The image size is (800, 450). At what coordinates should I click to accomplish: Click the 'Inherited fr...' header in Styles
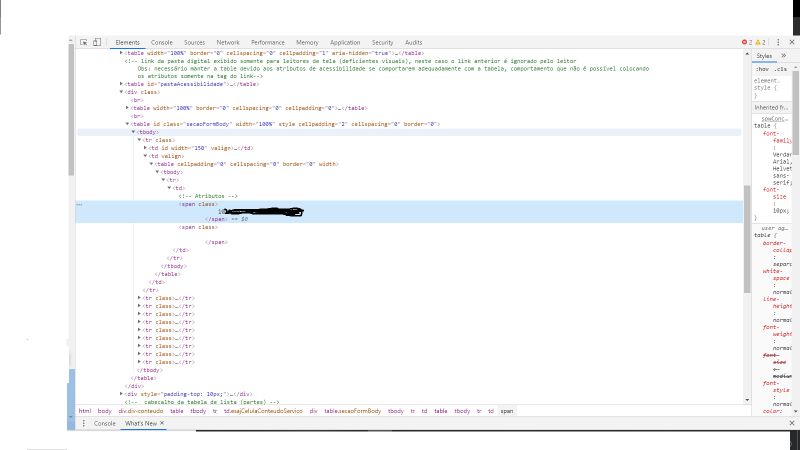point(771,108)
